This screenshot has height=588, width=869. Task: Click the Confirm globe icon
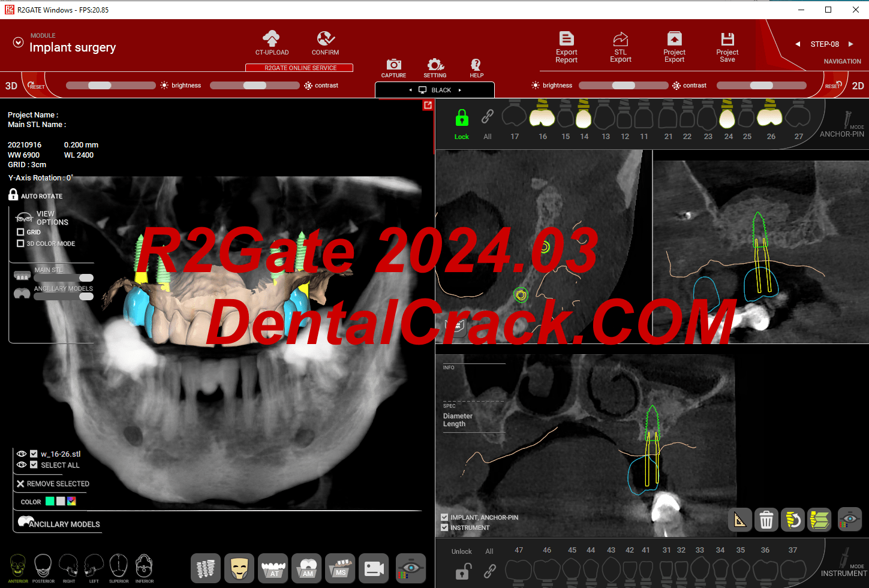326,39
